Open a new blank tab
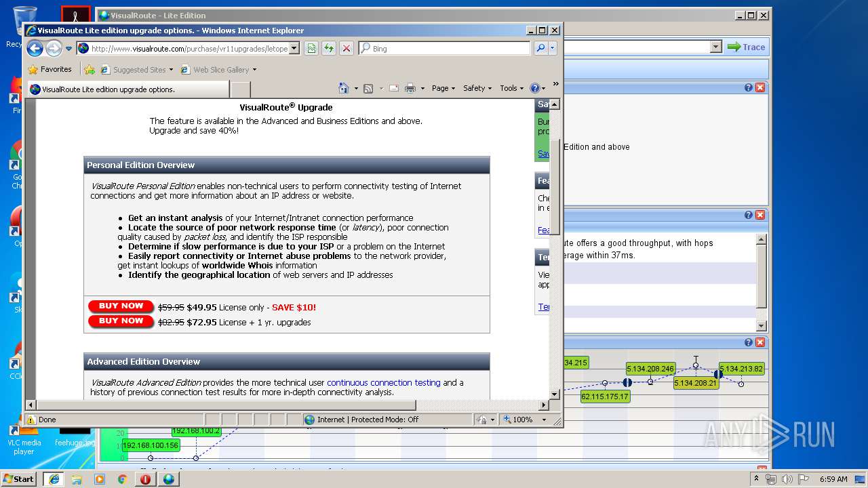 point(241,89)
